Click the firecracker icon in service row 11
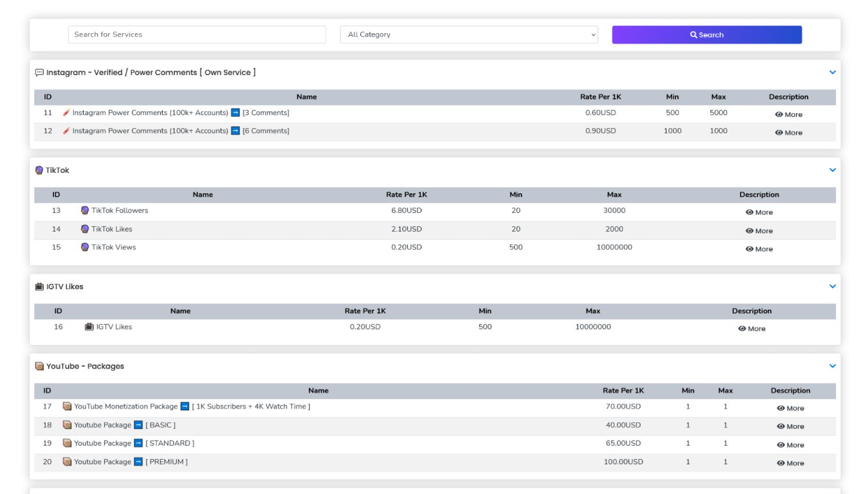The height and width of the screenshot is (494, 868). coord(66,113)
